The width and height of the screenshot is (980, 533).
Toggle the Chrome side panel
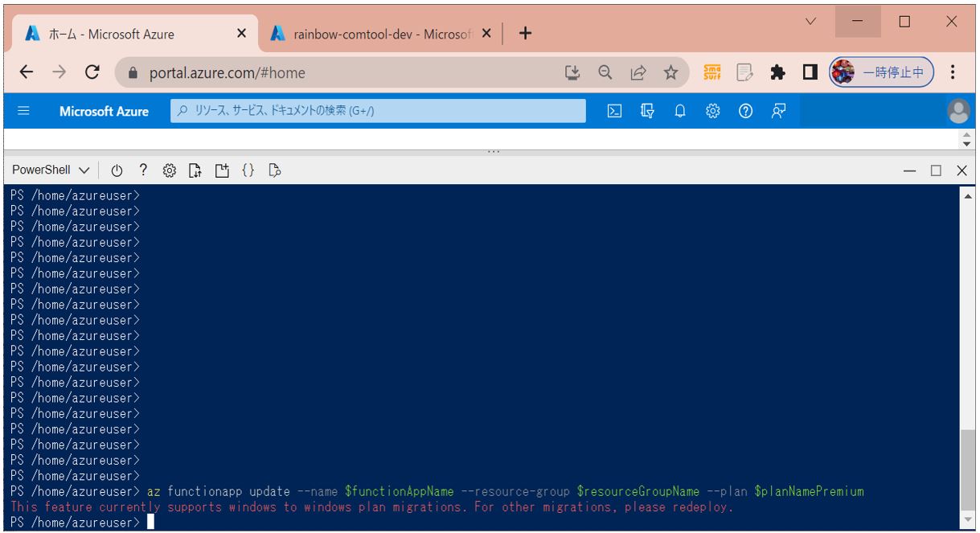click(810, 72)
